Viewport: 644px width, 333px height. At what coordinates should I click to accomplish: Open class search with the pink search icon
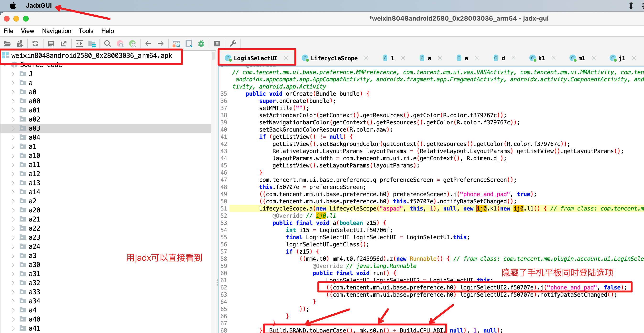(x=120, y=44)
